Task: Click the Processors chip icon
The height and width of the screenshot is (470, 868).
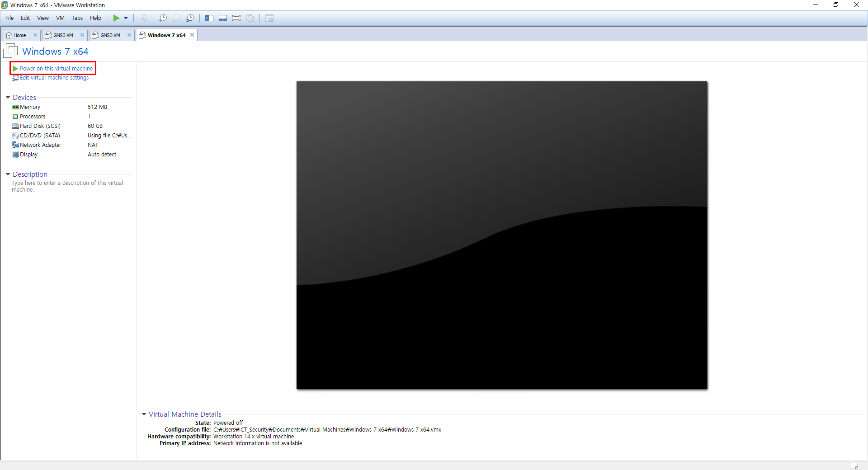Action: 15,117
